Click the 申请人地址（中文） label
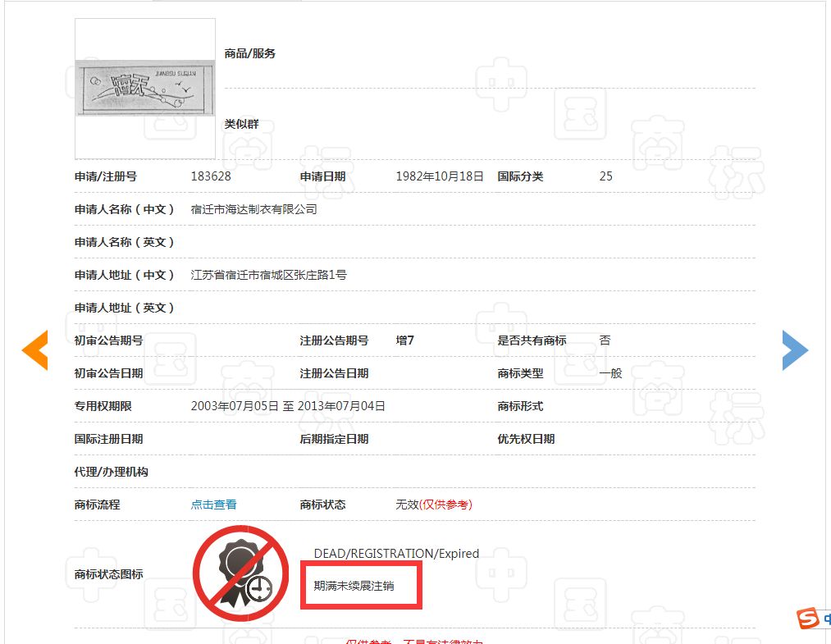The height and width of the screenshot is (644, 831). [125, 275]
